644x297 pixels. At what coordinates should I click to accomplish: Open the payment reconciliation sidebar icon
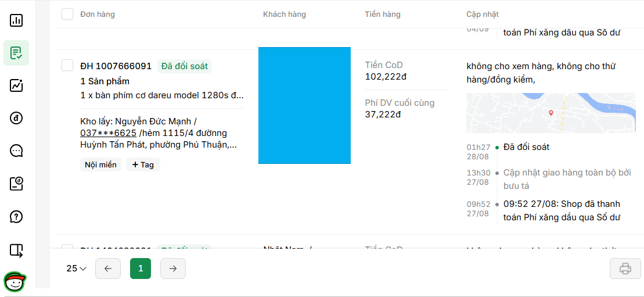[x=16, y=184]
